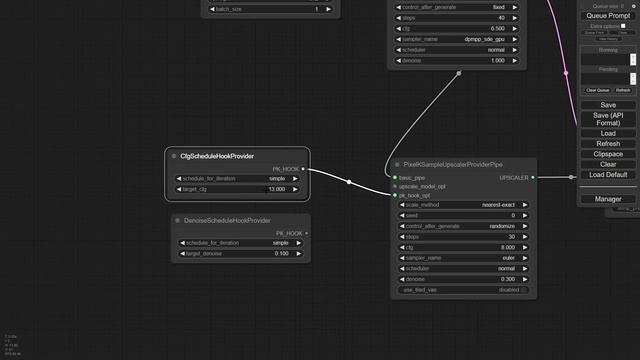Click the Clear button

tap(608, 164)
